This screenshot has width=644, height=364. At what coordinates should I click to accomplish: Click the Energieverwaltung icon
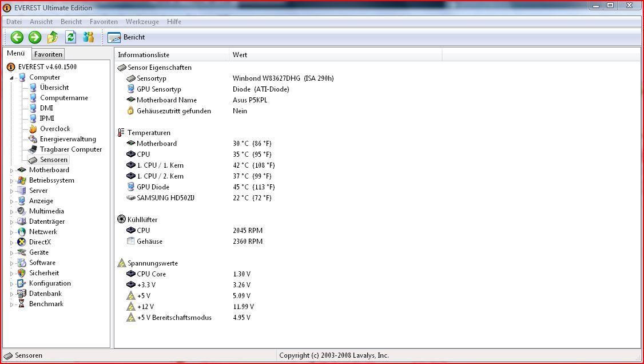pos(33,139)
